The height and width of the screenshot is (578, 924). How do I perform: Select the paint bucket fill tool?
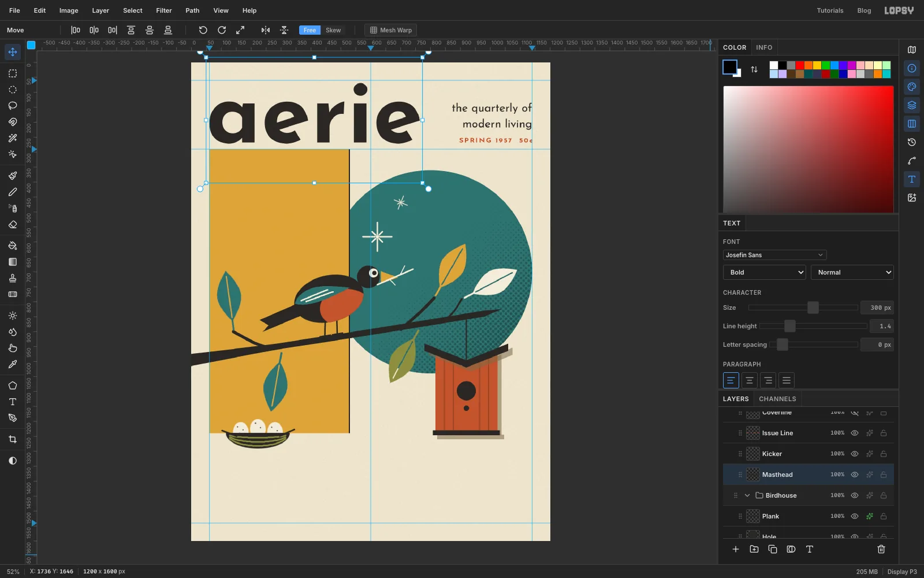click(13, 246)
